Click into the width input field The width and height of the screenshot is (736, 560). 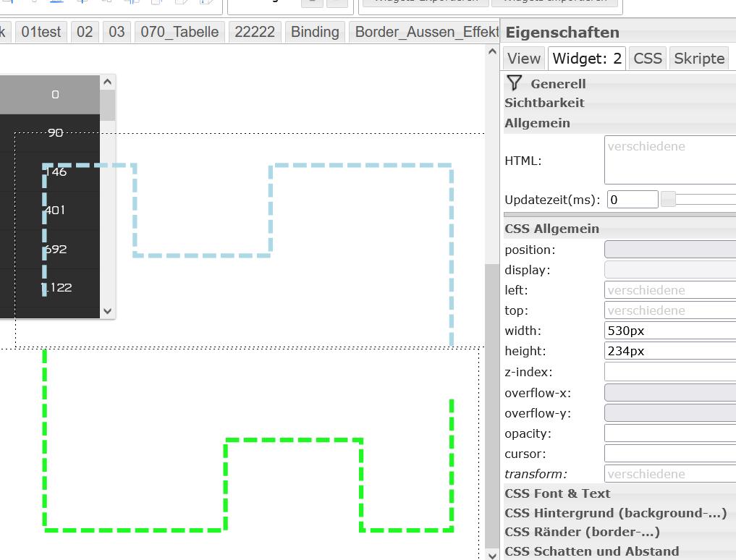coord(669,331)
